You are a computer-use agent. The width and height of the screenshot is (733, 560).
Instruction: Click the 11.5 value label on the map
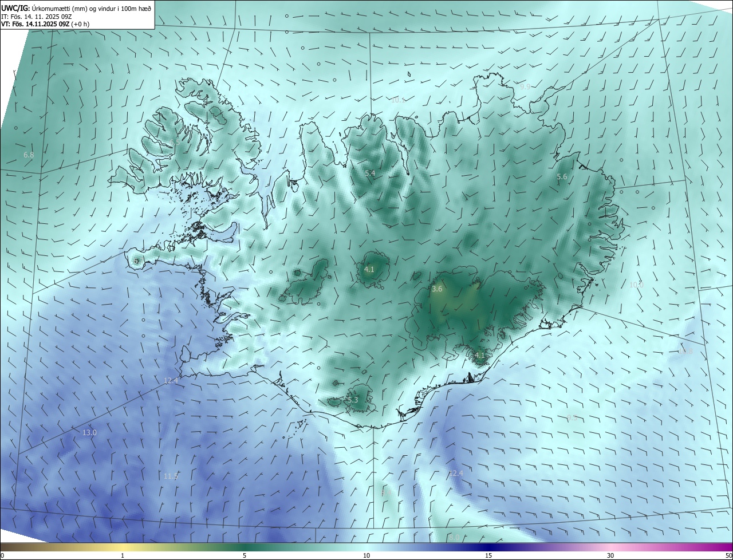[171, 476]
